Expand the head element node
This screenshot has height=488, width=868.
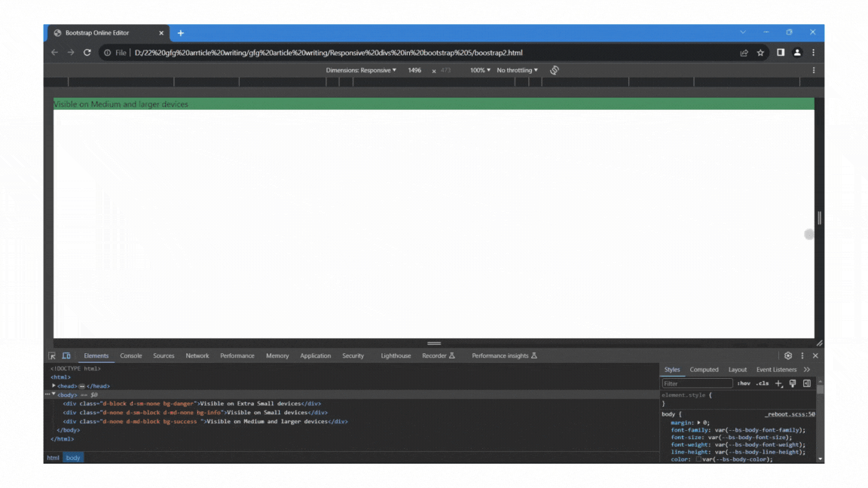coord(53,386)
